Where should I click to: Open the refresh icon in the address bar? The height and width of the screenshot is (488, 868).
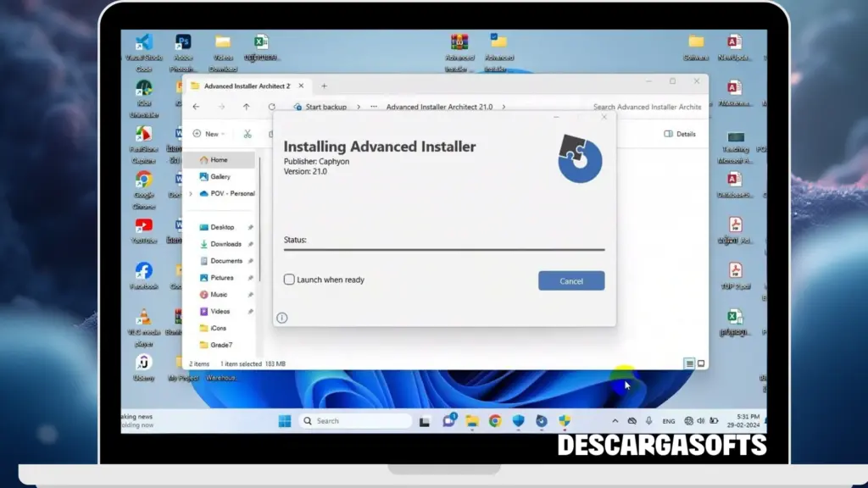click(271, 107)
